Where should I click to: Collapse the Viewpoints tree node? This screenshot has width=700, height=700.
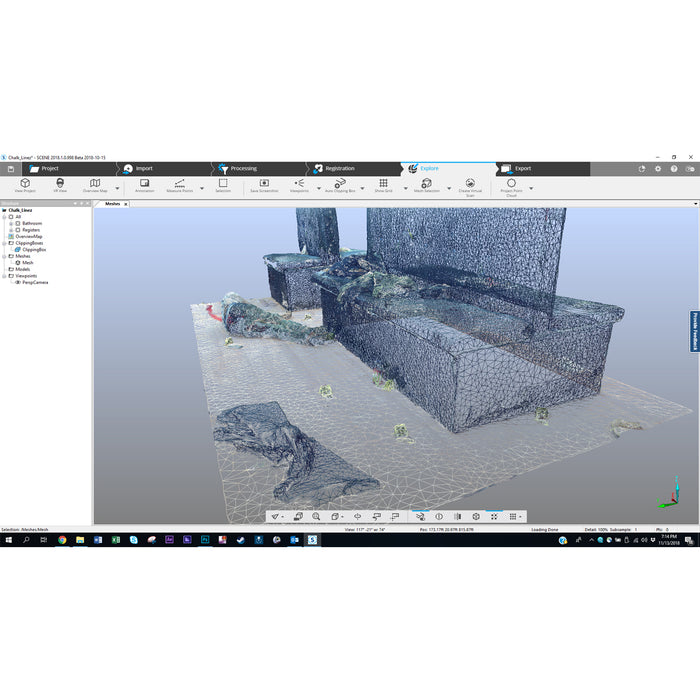pos(4,276)
